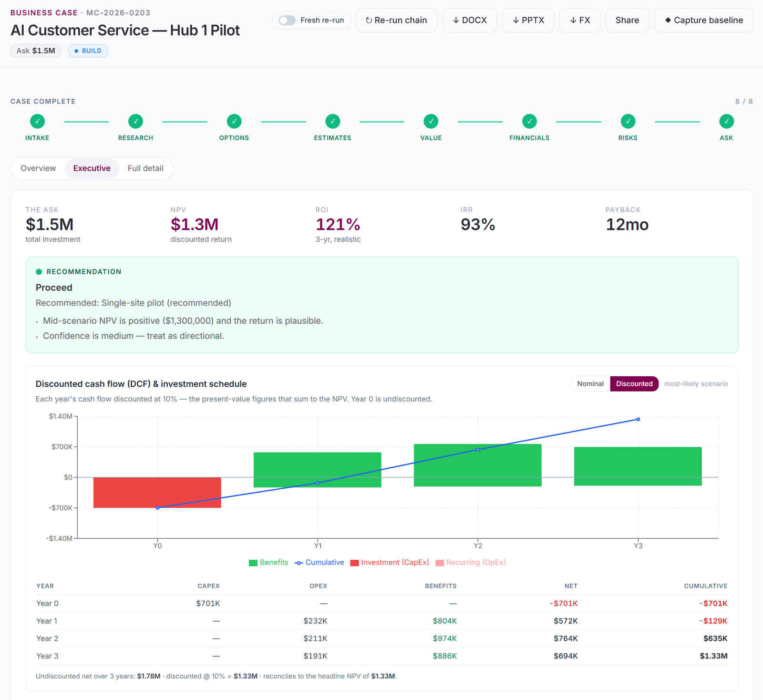The width and height of the screenshot is (763, 700).
Task: Download the PPTX export
Action: click(528, 20)
